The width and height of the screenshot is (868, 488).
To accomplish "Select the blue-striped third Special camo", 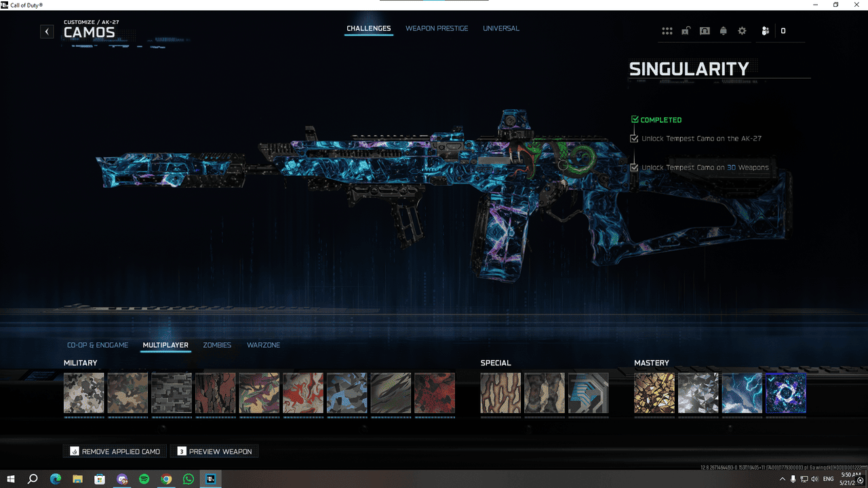I will (589, 393).
